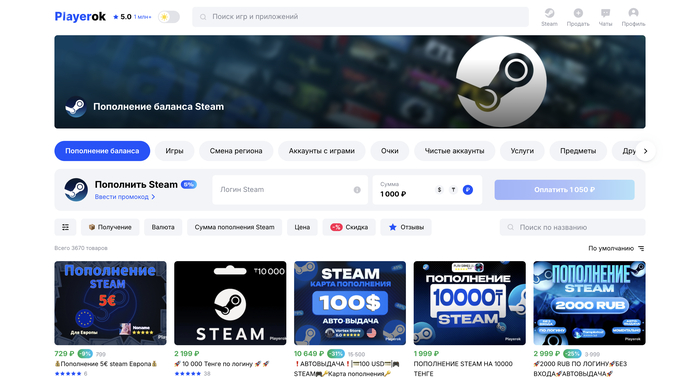
Task: Open the black STEAM ₸10 000 card thumbnail
Action: point(230,303)
